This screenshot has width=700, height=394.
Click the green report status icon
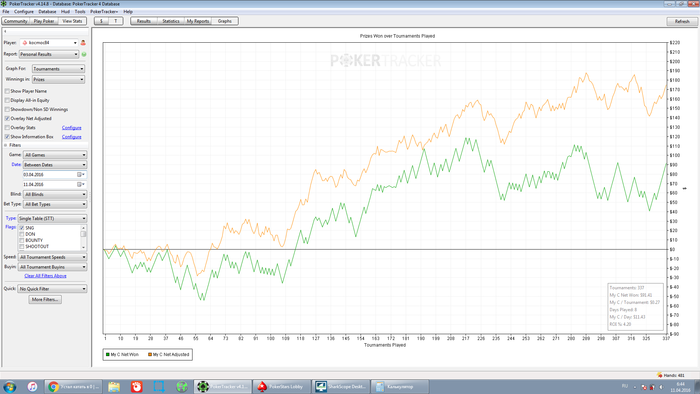[x=84, y=54]
